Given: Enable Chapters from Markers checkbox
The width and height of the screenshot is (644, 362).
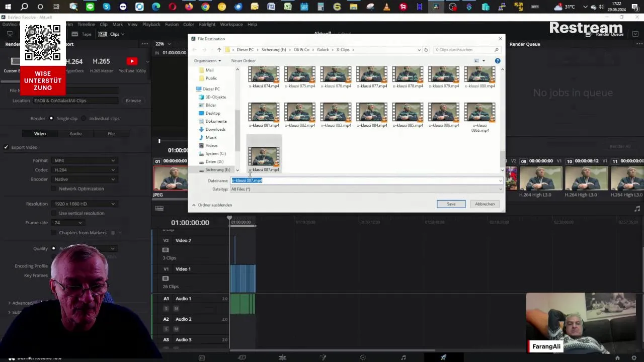Looking at the screenshot, I should pyautogui.click(x=54, y=233).
